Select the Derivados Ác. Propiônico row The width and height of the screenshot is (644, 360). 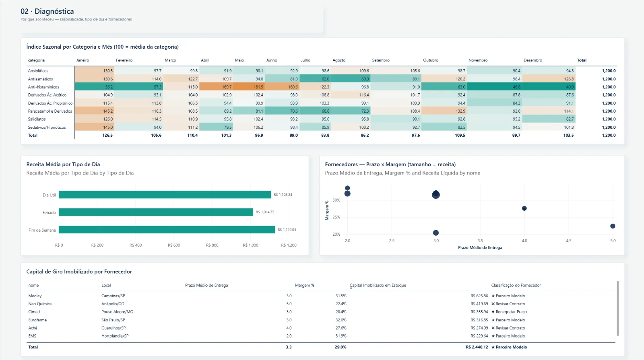click(x=50, y=103)
